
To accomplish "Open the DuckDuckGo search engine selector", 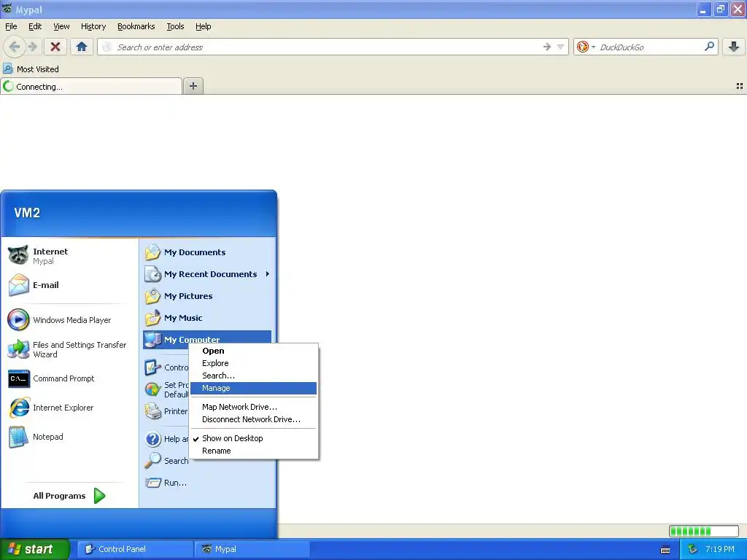I will coord(586,47).
